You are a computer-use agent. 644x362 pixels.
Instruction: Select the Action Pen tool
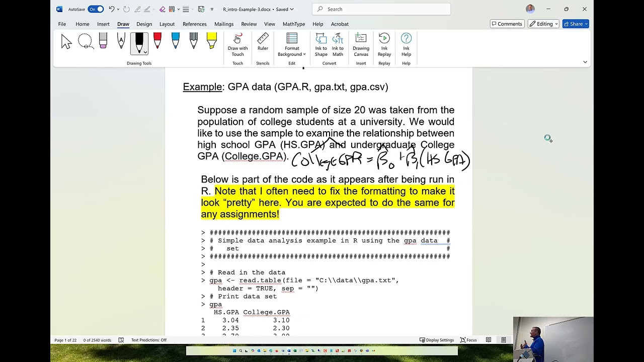click(121, 41)
